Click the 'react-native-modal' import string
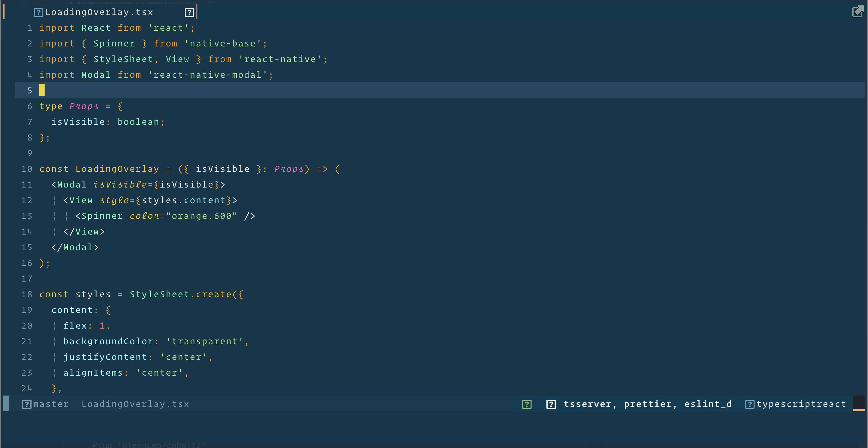 point(209,74)
